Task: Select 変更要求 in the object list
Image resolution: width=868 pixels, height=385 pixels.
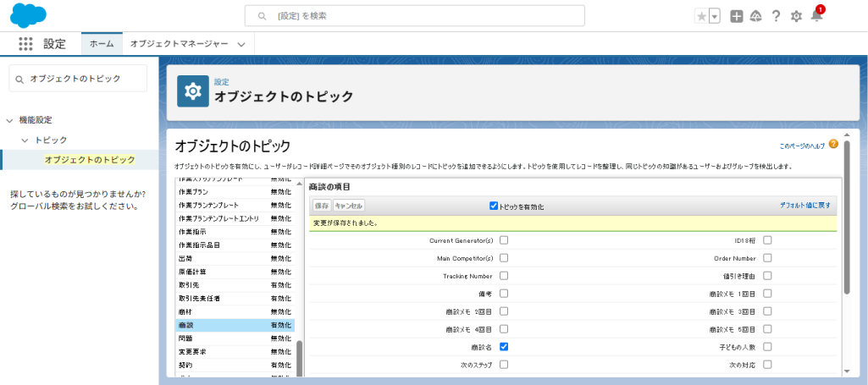Action: pyautogui.click(x=235, y=352)
